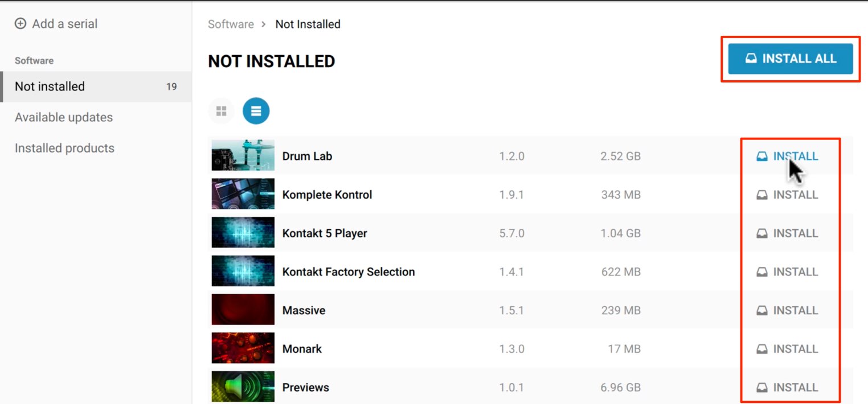Viewport: 868px width, 404px height.
Task: Click the 17 MB size value
Action: (x=624, y=349)
